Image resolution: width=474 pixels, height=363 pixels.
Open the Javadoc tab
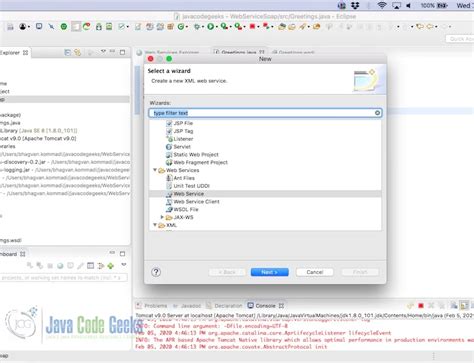click(187, 306)
